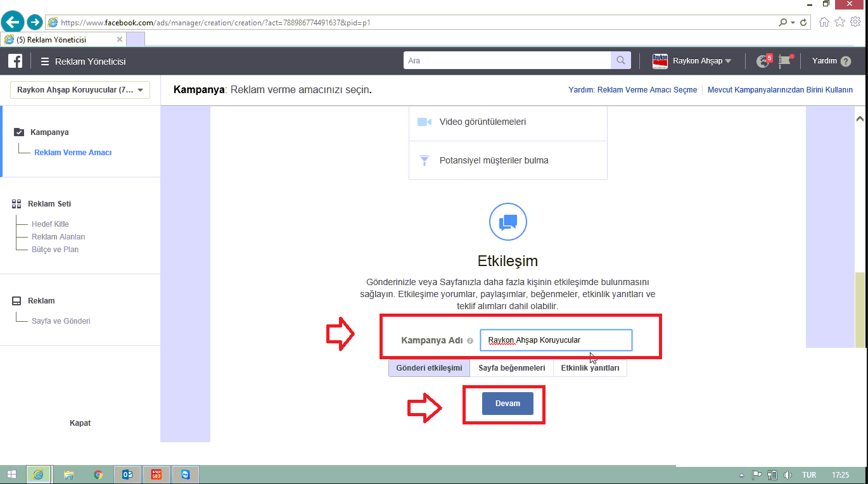Go to the browser home page icon

tap(824, 22)
